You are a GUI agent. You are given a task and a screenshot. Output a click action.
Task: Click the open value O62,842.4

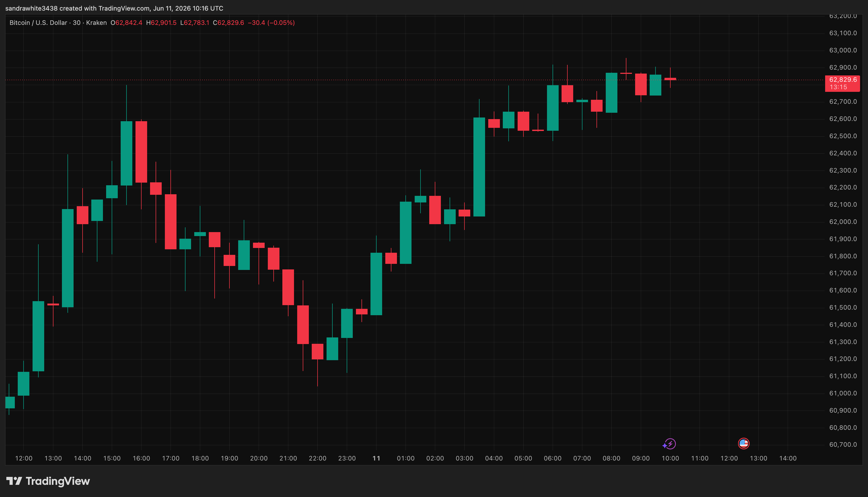(126, 22)
